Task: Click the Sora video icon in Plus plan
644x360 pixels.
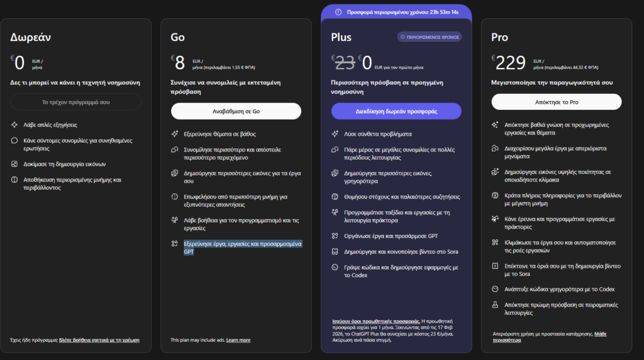Action: click(x=335, y=251)
